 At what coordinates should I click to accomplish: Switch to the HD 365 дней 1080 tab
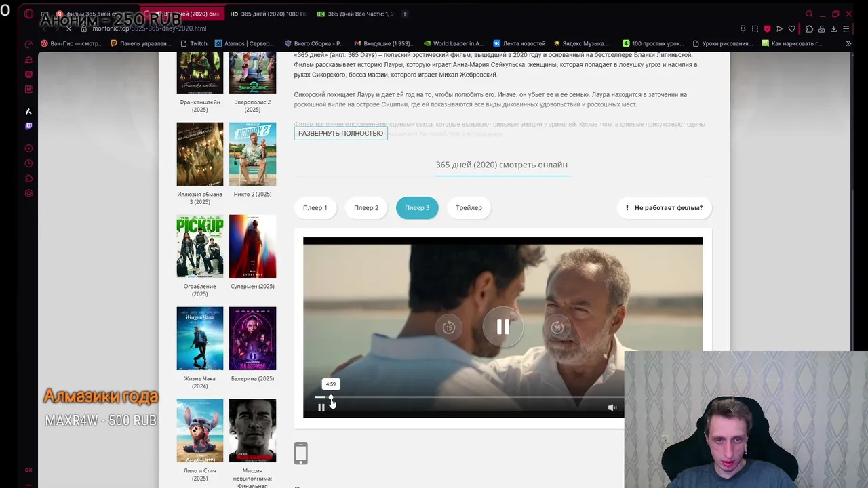click(x=268, y=14)
